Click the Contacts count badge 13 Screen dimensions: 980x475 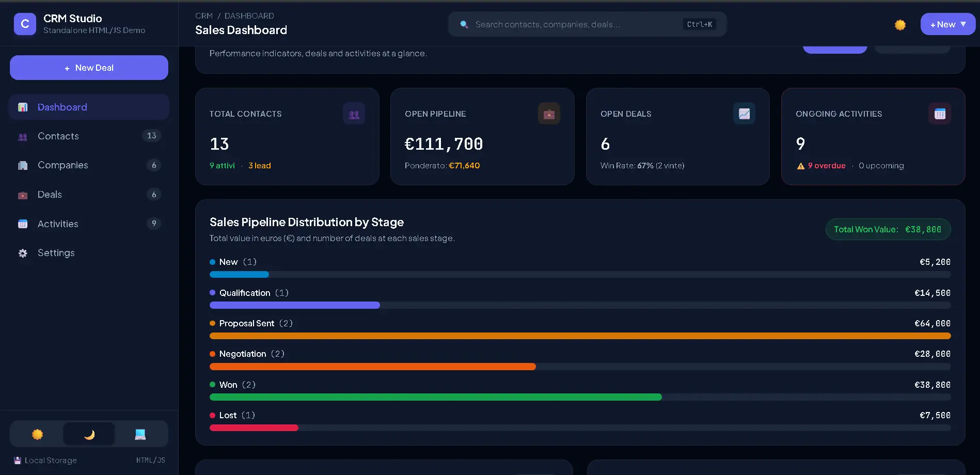tap(151, 136)
